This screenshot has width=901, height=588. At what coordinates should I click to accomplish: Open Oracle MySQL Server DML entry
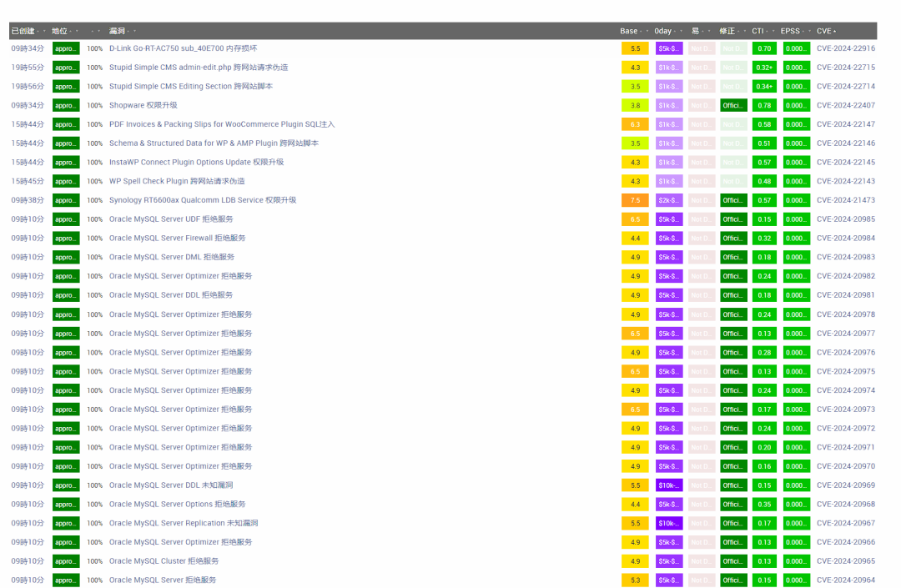tap(172, 257)
